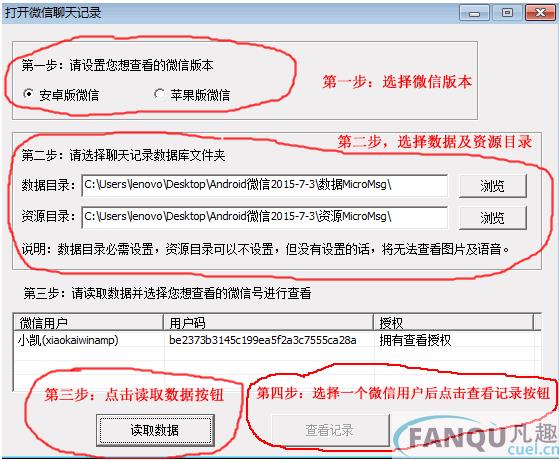The image size is (560, 461).
Task: Close the 打开微信聊天记录 window
Action: [541, 13]
